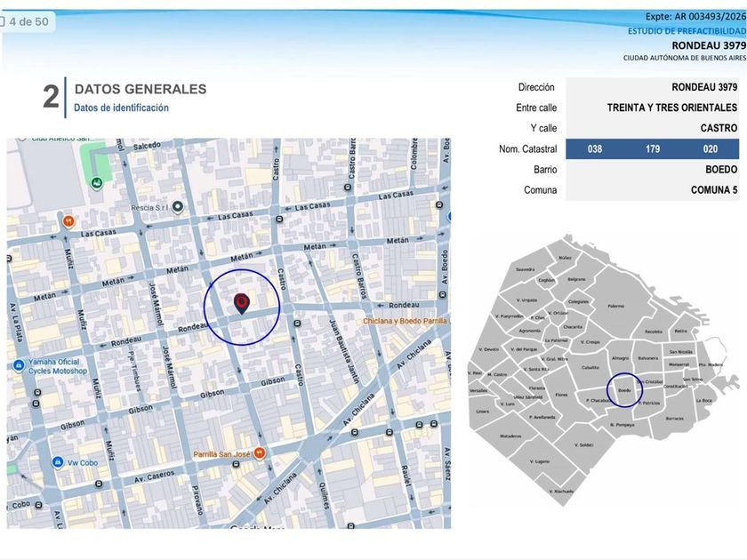Image resolution: width=747 pixels, height=560 pixels.
Task: Select the bus stop icon under Parrilla San José
Action: point(236,464)
